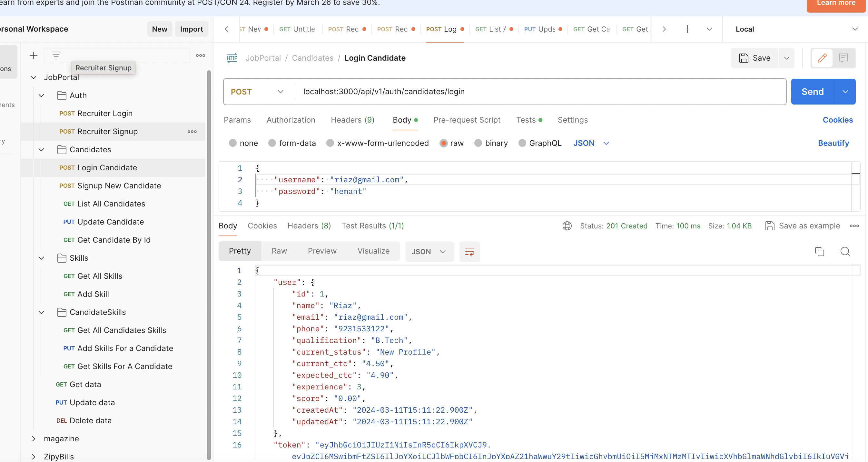This screenshot has height=462, width=868.
Task: Switch to the Headers (9) request tab
Action: pos(352,120)
